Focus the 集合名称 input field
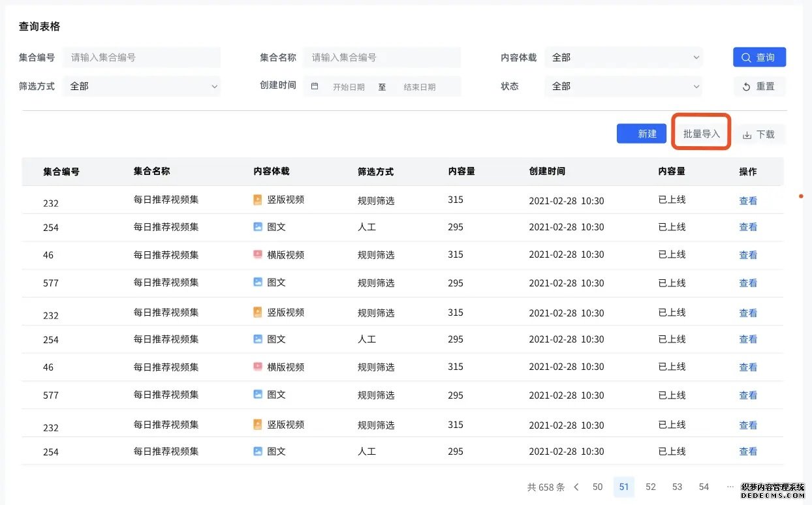The height and width of the screenshot is (505, 812). pyautogui.click(x=383, y=57)
